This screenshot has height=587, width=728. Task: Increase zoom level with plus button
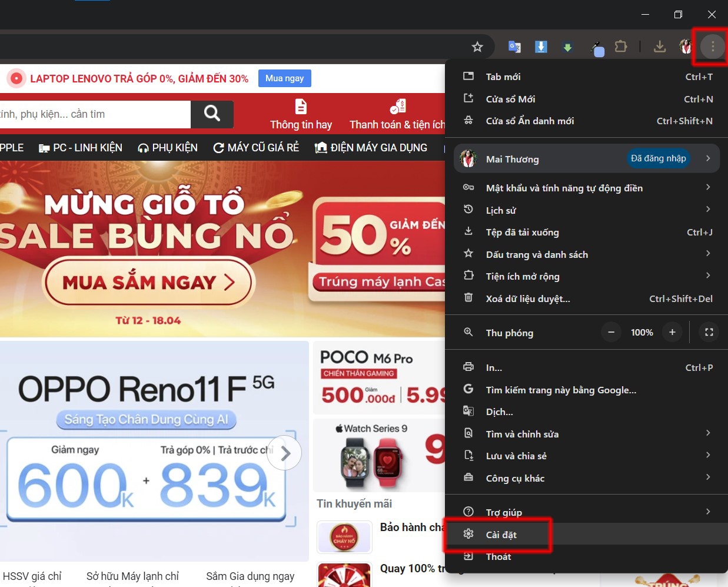coord(672,333)
